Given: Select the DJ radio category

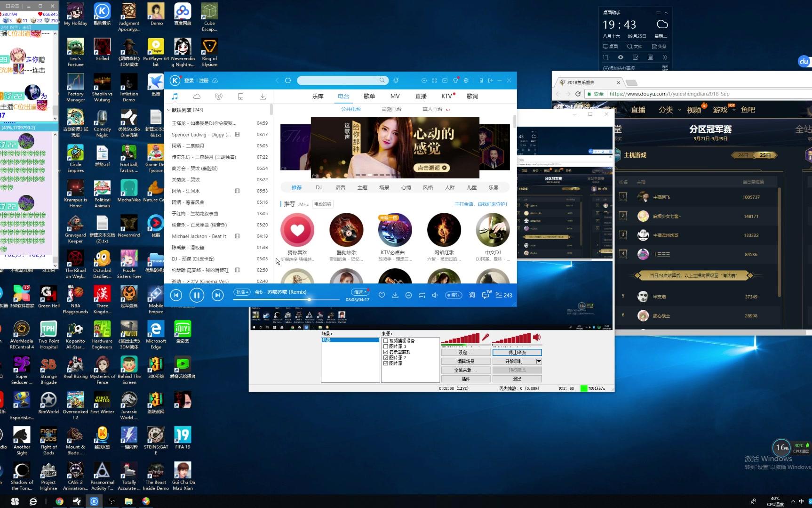Looking at the screenshot, I should pos(318,187).
